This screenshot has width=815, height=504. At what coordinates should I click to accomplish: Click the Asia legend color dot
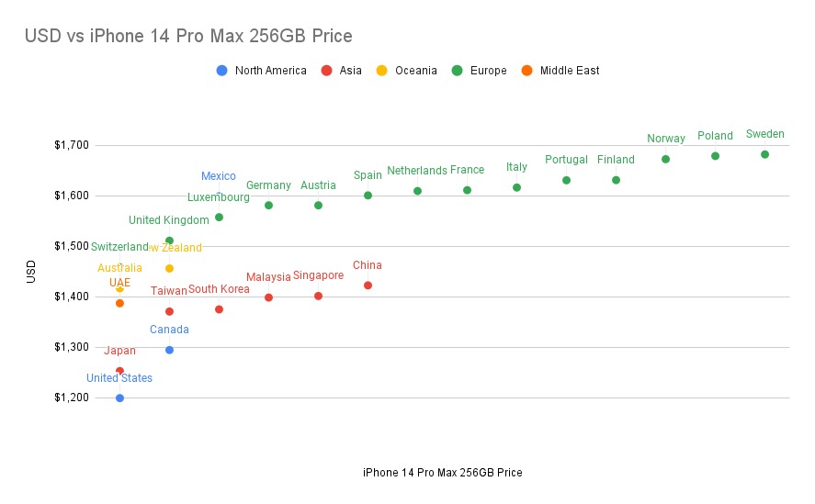326,71
